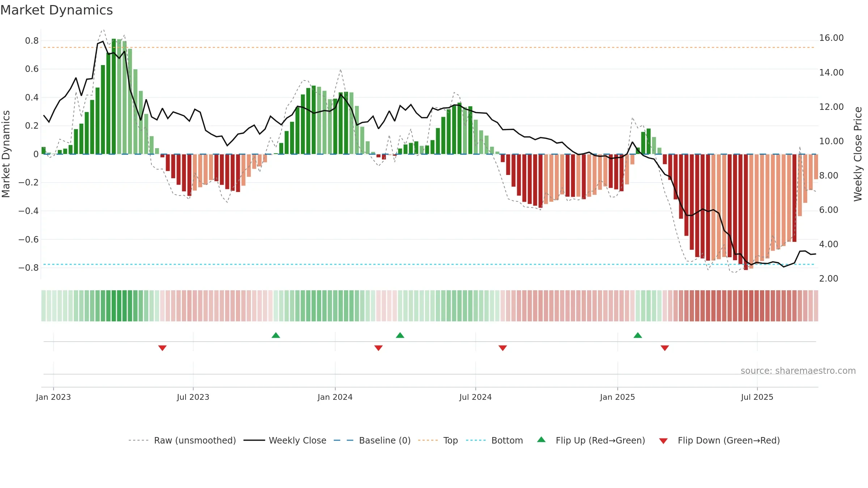Image resolution: width=868 pixels, height=488 pixels.
Task: Select the flip-up marker after Jan 2024
Action: click(400, 335)
